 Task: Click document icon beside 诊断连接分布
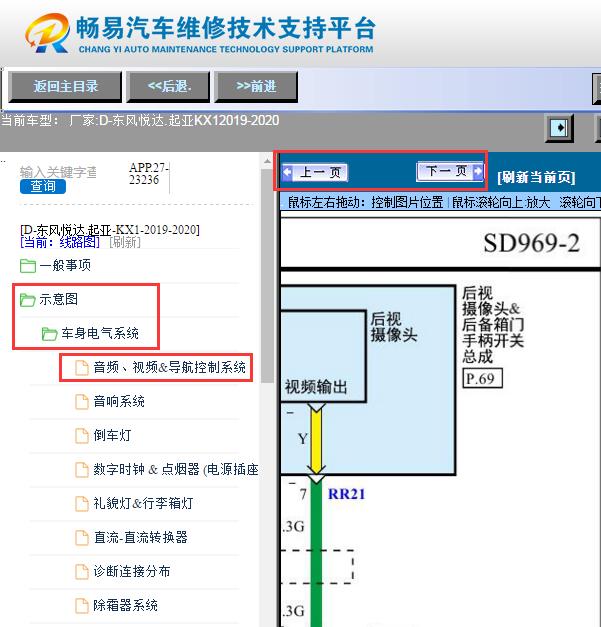coord(82,571)
